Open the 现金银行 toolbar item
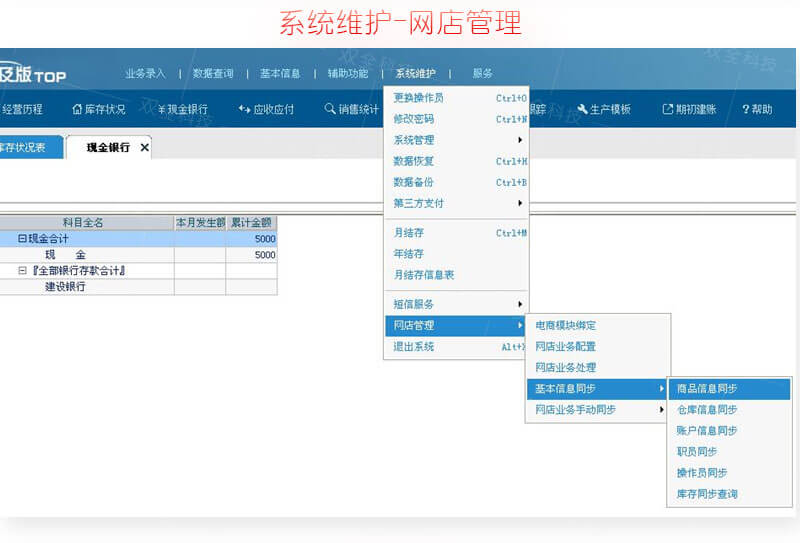 click(x=182, y=109)
